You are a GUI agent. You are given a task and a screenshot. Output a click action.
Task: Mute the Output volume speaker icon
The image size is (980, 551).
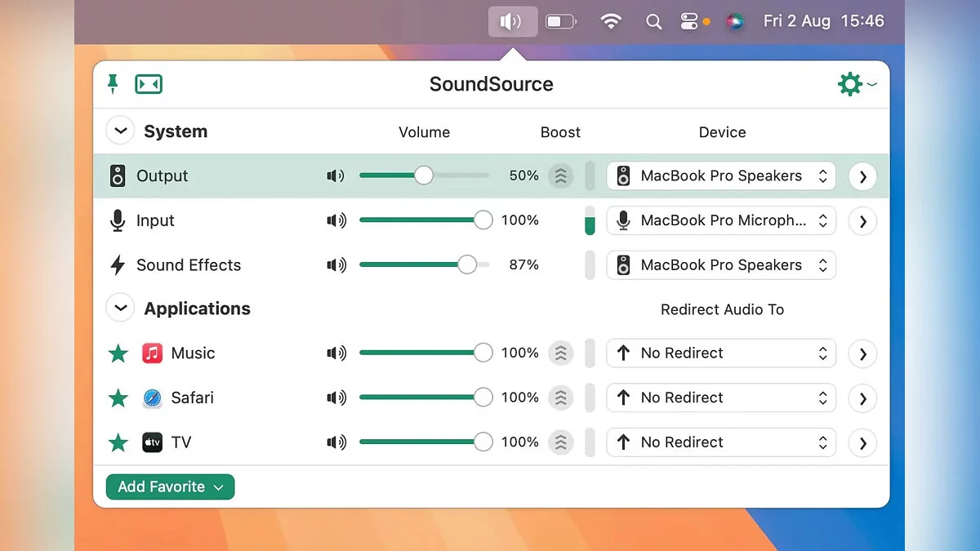pos(336,176)
